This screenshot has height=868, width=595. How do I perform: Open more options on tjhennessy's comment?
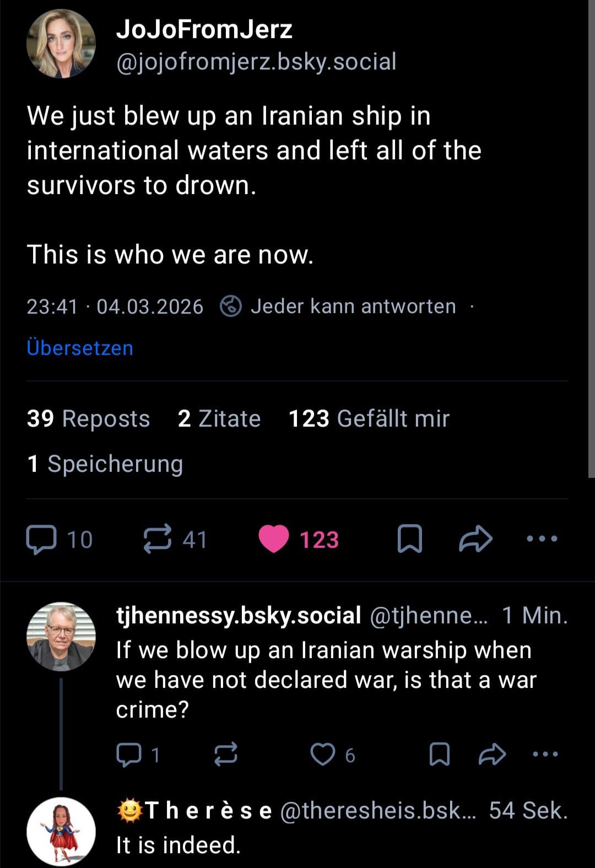coord(545,754)
